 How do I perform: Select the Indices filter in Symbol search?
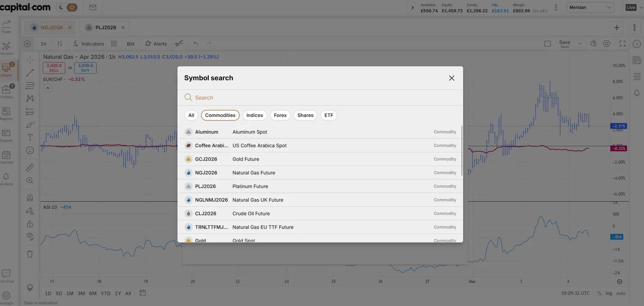[254, 115]
